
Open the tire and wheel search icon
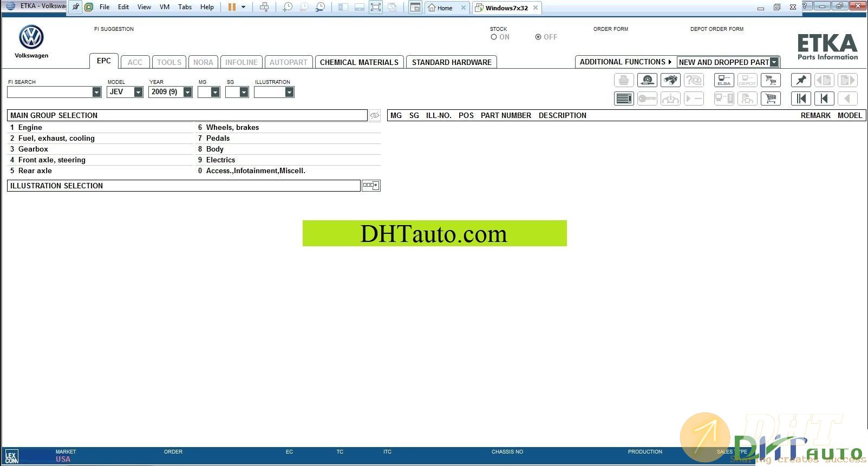pos(647,80)
